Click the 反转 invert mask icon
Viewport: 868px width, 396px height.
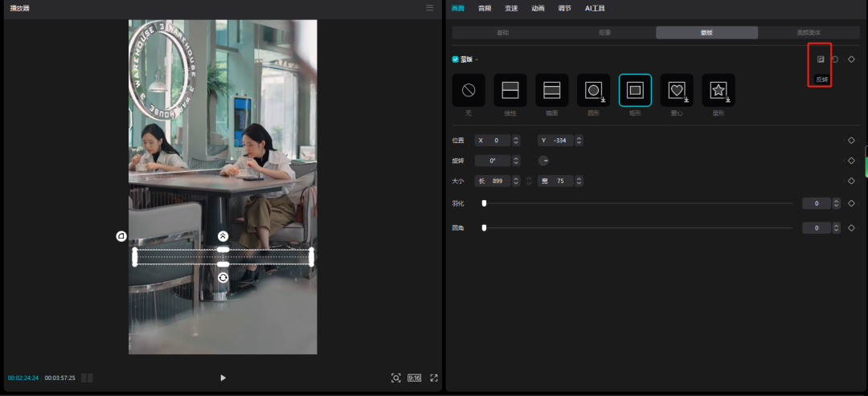[x=821, y=59]
